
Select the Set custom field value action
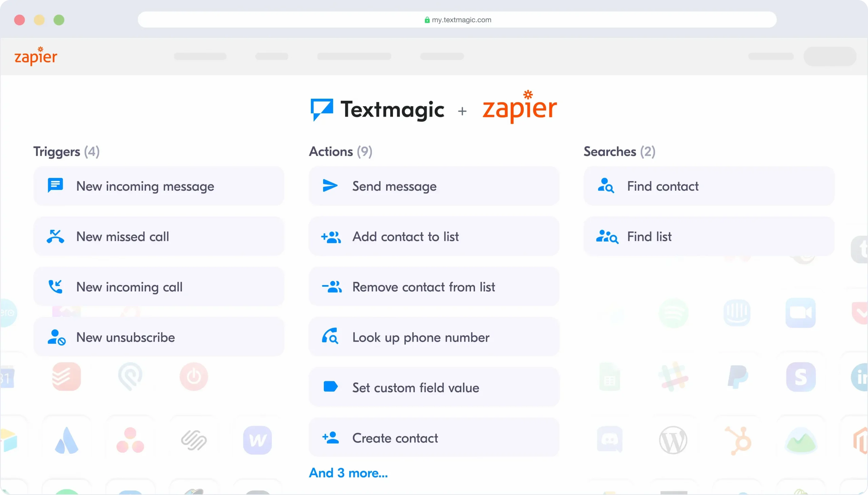(434, 387)
